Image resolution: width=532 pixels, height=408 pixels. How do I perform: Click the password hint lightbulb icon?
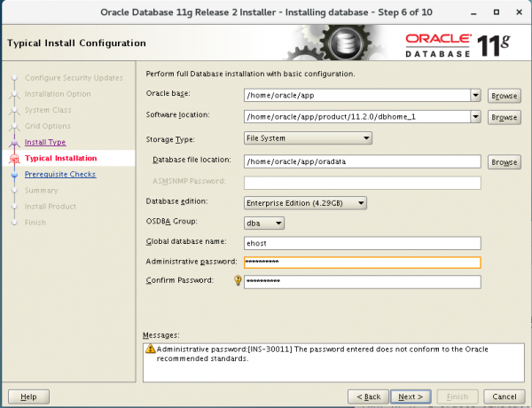pos(238,281)
